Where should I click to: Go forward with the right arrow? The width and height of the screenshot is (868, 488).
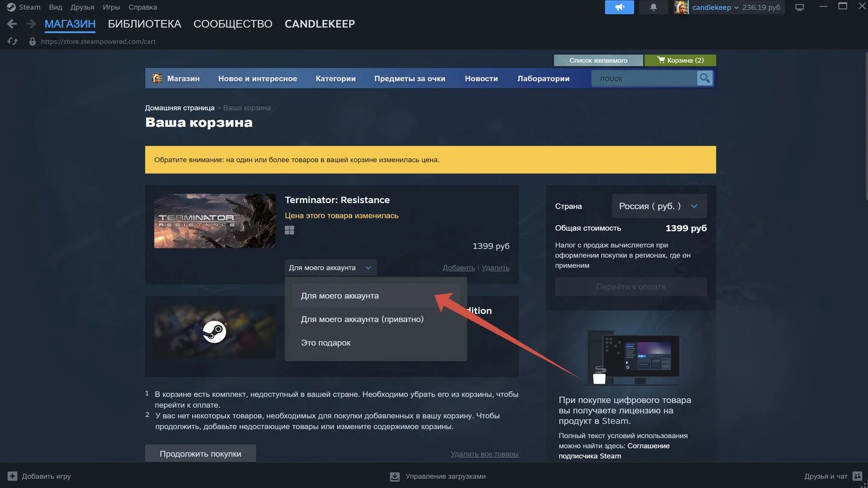(x=30, y=24)
